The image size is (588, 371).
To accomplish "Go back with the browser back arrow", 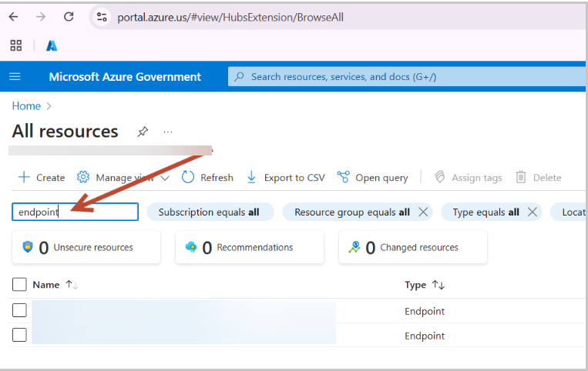I will pyautogui.click(x=14, y=17).
